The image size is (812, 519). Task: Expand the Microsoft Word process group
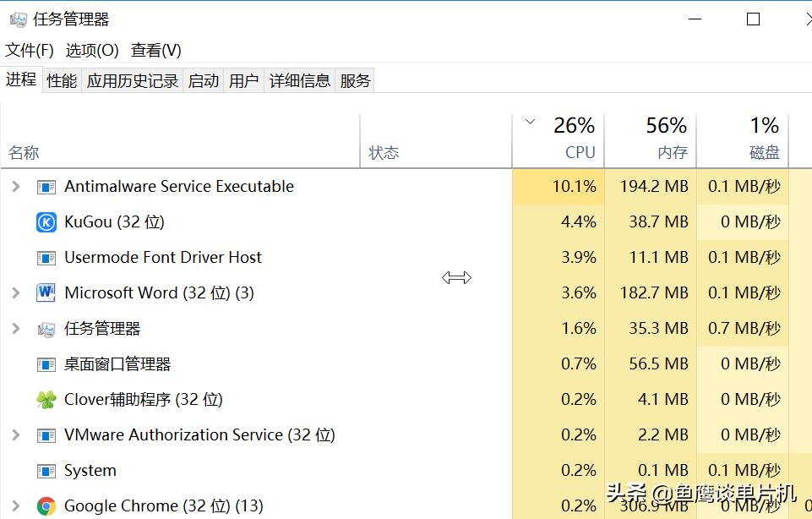[x=15, y=293]
